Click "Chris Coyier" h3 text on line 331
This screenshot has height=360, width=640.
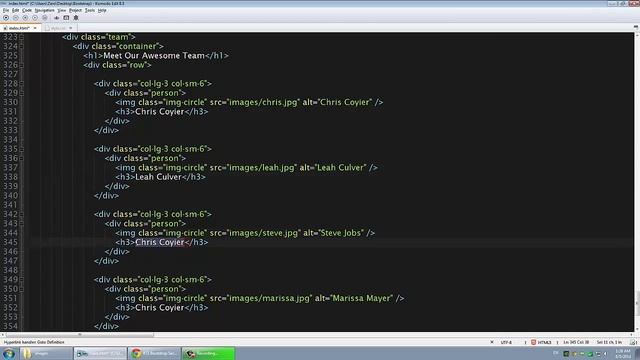tap(160, 112)
